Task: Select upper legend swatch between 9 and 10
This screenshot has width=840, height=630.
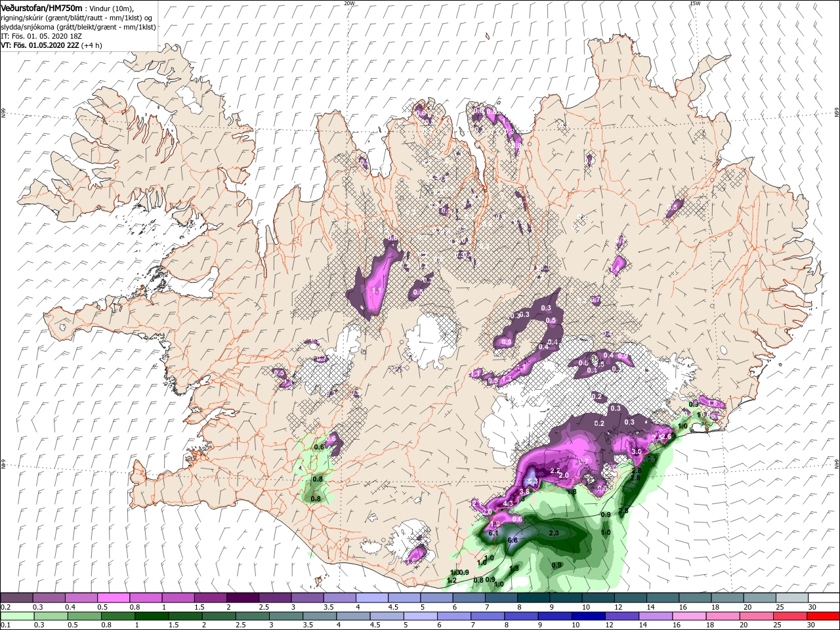Action: click(566, 598)
